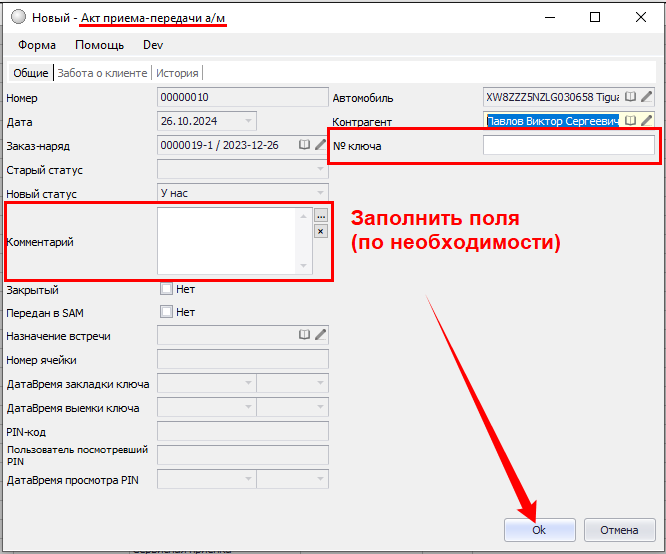This screenshot has height=554, width=666.
Task: Open lookup book icon for Назначение встречи
Action: (x=305, y=335)
